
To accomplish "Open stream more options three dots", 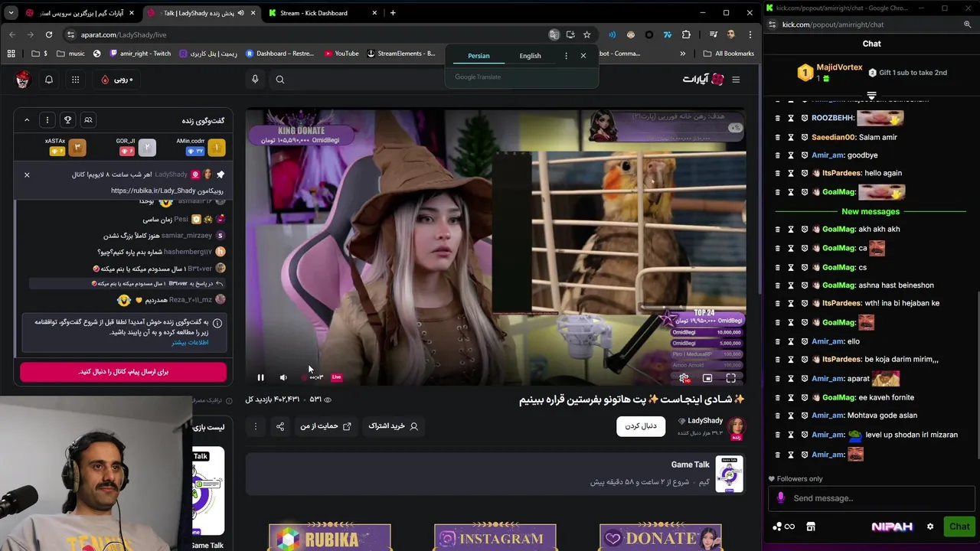I will (256, 426).
